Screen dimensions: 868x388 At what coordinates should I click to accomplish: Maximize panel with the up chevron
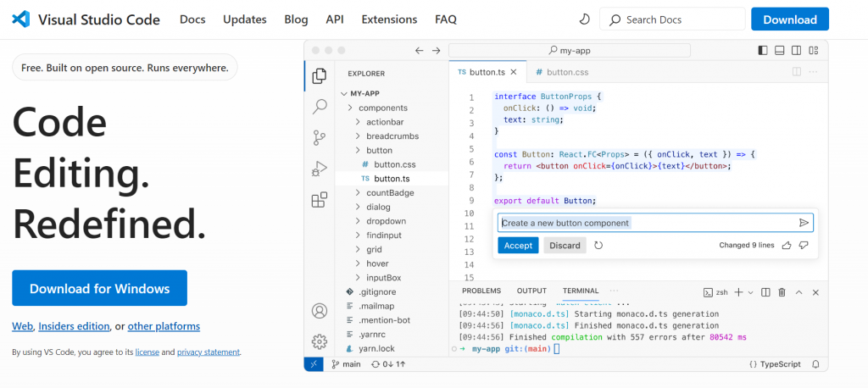click(798, 292)
